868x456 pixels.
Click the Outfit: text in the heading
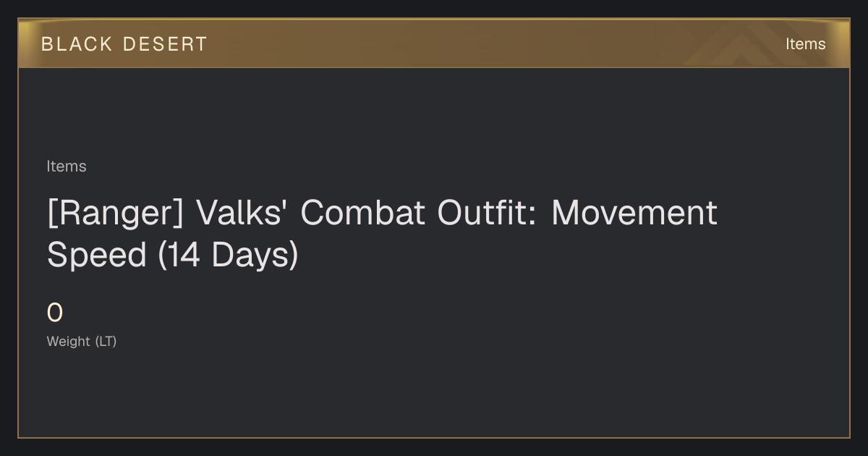(488, 213)
